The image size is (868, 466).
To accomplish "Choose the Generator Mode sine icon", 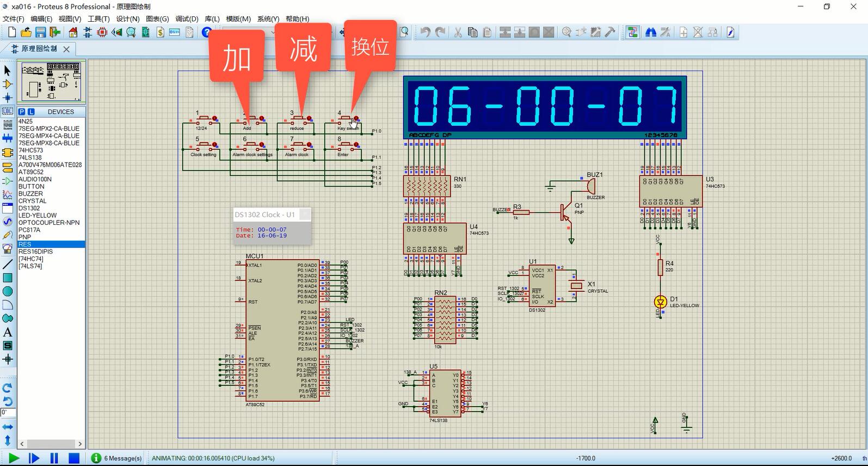I will pyautogui.click(x=8, y=222).
